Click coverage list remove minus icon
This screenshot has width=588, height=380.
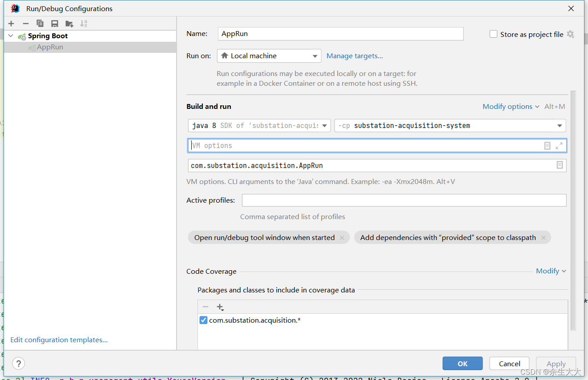pos(205,307)
